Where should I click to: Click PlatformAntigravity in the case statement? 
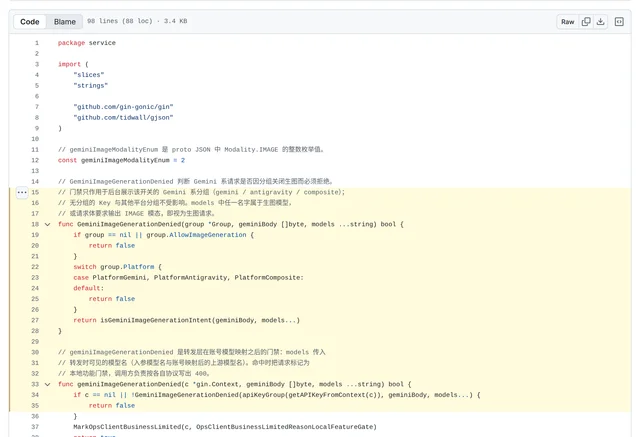click(191, 277)
